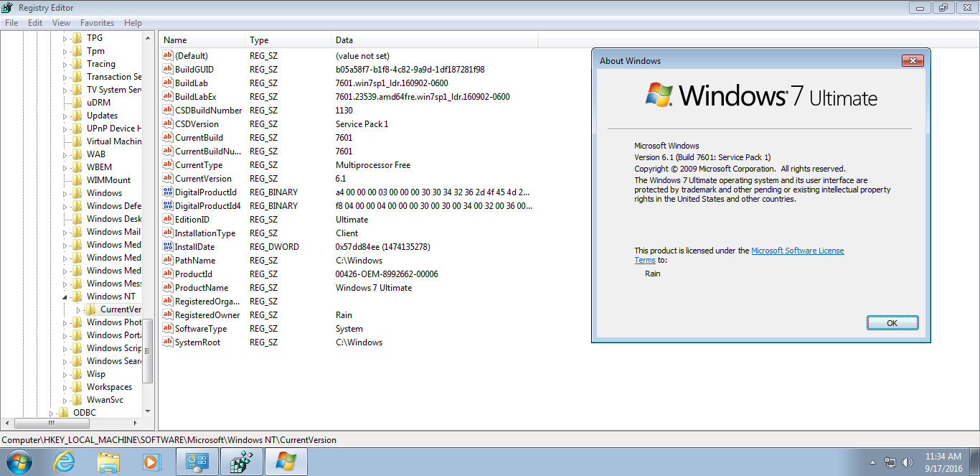The width and height of the screenshot is (980, 476).
Task: Click the network tray icon
Action: click(x=890, y=462)
